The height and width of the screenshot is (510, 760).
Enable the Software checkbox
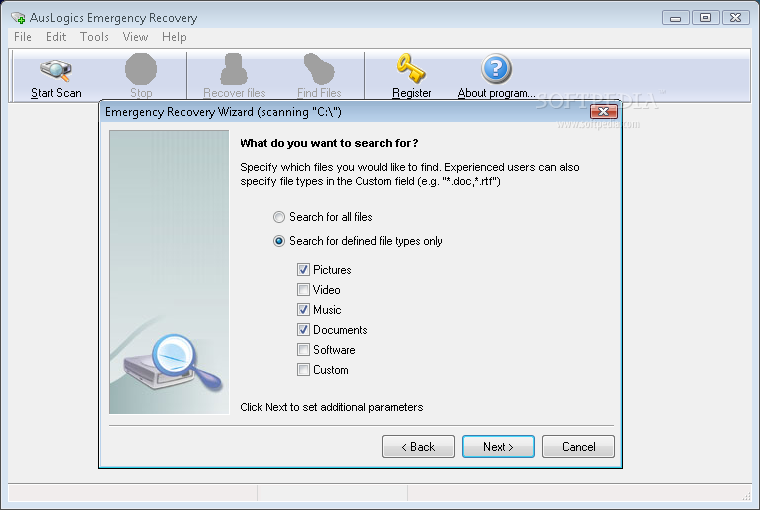[303, 350]
